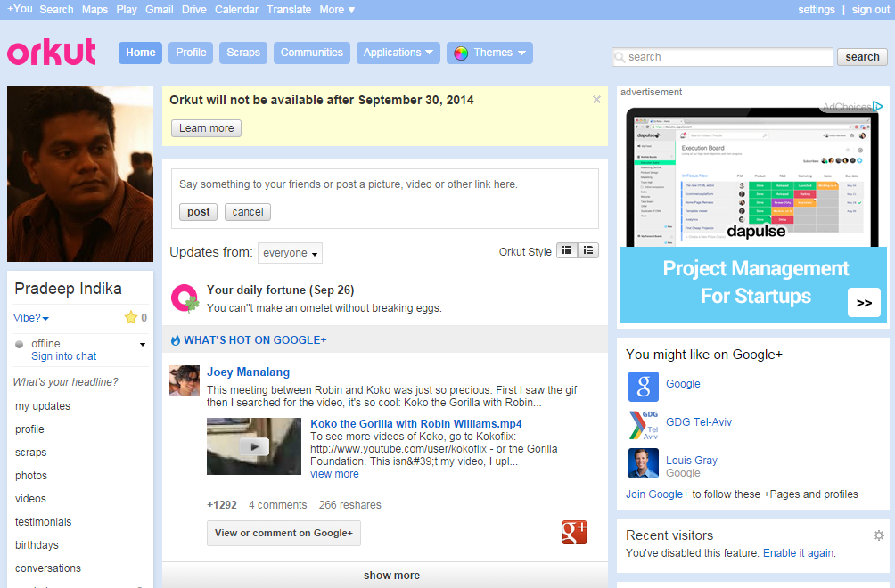Screen dimensions: 895x588
Task: Open the 'More' Google services dropdown
Action: 337,10
